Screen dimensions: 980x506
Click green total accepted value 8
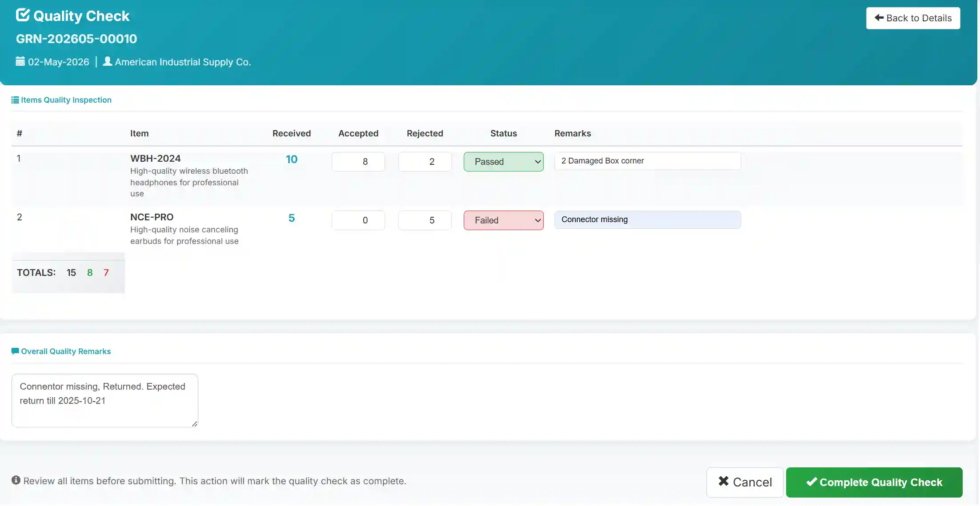pyautogui.click(x=90, y=273)
